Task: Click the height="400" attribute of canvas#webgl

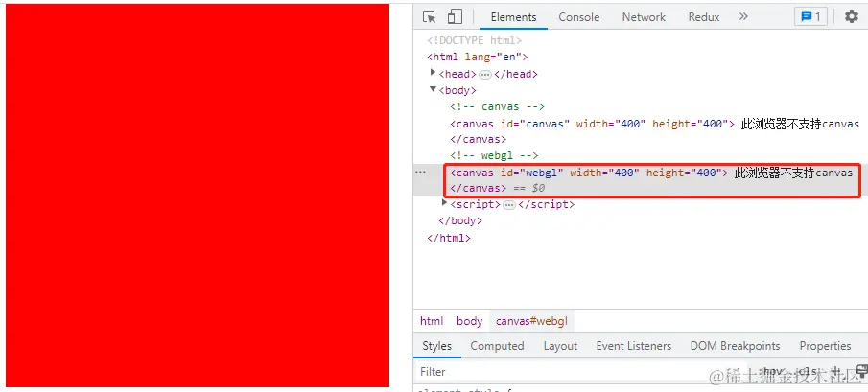Action: pyautogui.click(x=684, y=173)
